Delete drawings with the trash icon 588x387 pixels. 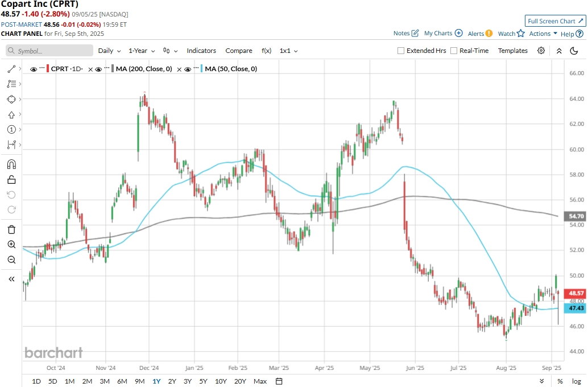click(11, 230)
